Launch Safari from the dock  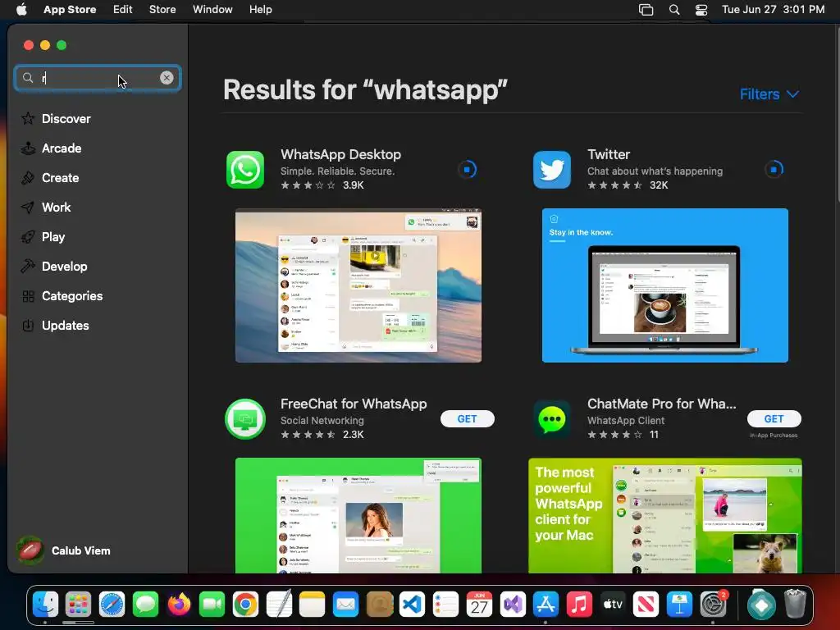[112, 605]
